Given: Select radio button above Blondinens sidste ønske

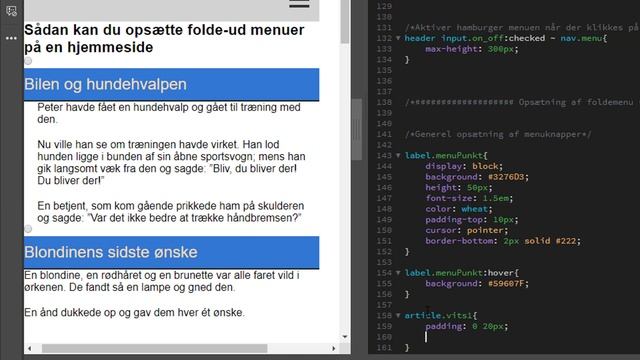Looking at the screenshot, I should [28, 229].
